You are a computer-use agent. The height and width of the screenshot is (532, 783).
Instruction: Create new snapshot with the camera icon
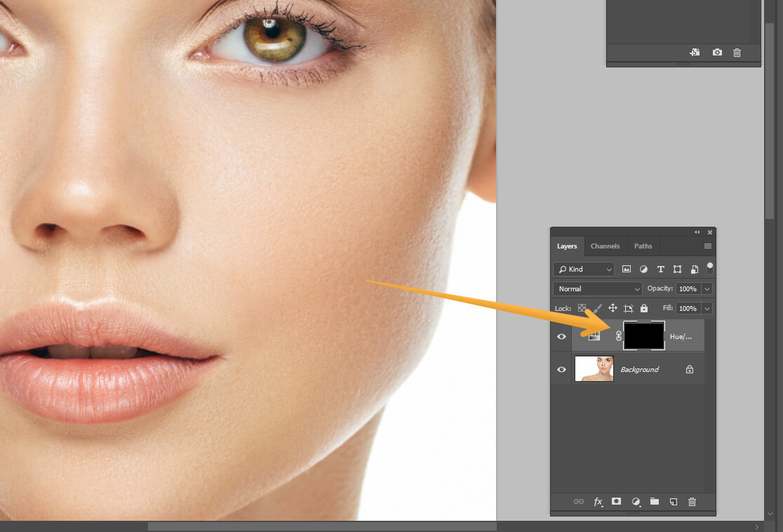[716, 52]
